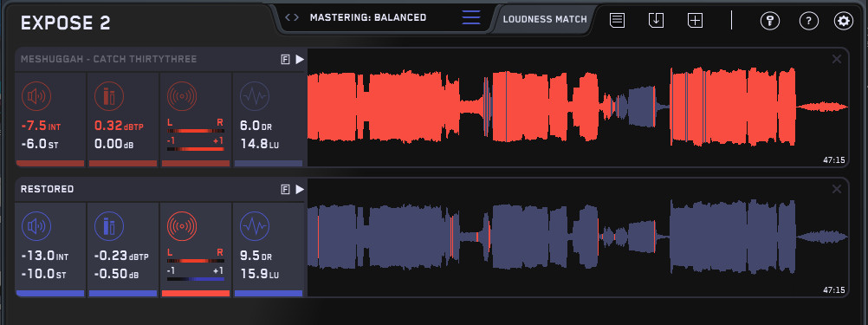Viewport: 868px width, 325px height.
Task: Open the notes list icon in header
Action: (x=618, y=21)
